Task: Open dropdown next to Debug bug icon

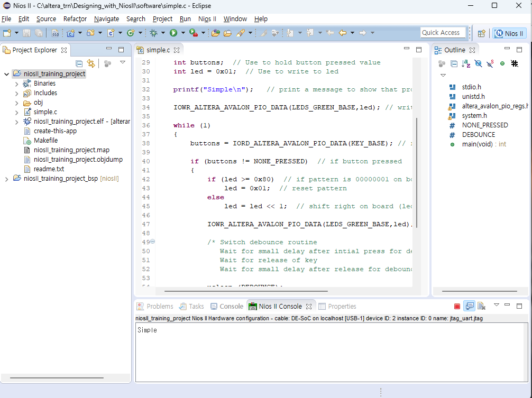Action: pyautogui.click(x=163, y=33)
